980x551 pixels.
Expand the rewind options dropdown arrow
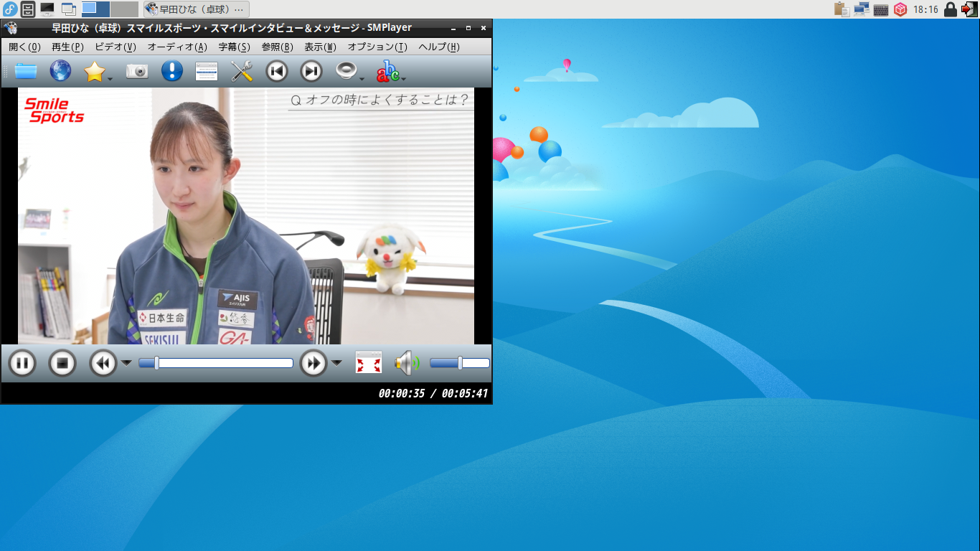[x=126, y=363]
